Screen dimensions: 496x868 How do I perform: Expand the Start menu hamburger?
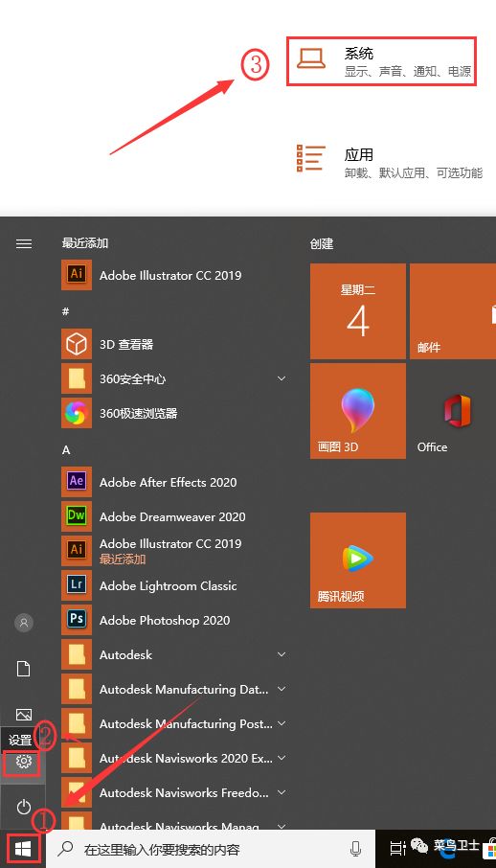24,243
